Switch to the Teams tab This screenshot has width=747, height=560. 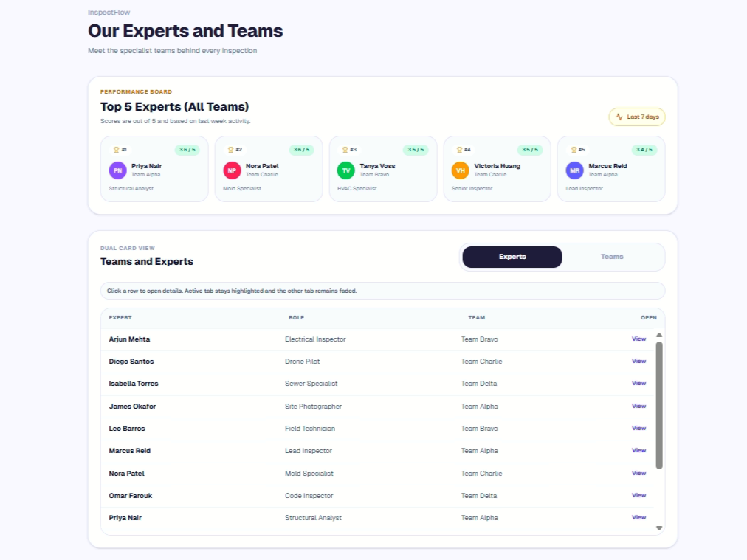(x=612, y=257)
